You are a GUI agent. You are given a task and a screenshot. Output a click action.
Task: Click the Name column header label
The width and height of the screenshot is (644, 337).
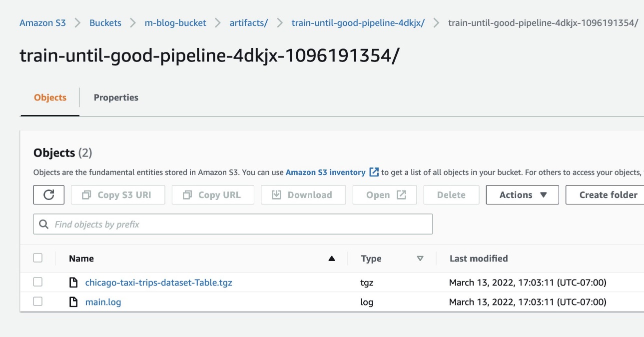tap(81, 258)
